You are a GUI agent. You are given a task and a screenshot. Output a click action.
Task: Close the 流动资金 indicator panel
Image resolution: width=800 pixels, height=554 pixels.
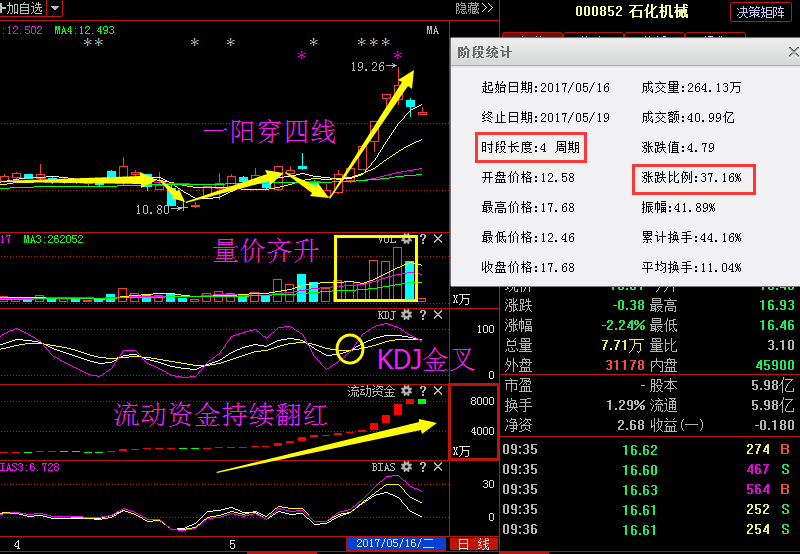[438, 391]
